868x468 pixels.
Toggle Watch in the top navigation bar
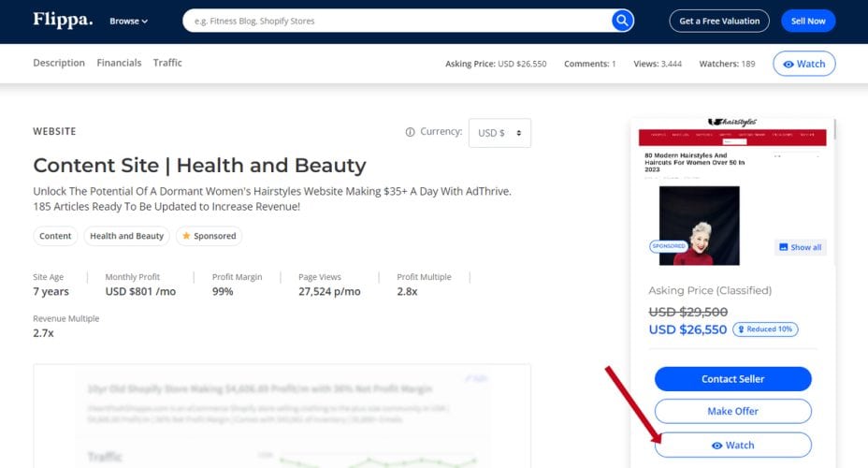click(803, 64)
